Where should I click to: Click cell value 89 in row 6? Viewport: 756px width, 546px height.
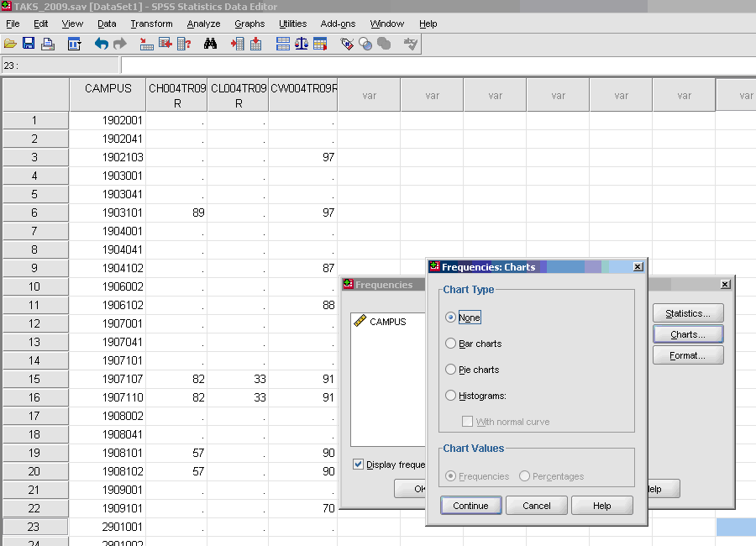point(177,213)
